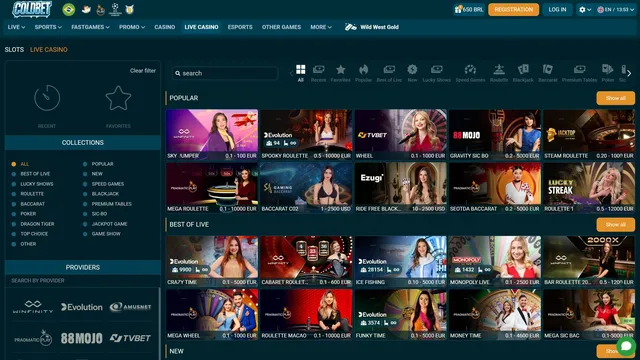The width and height of the screenshot is (640, 360).
Task: Filter by Evolution provider logo
Action: pyautogui.click(x=82, y=307)
